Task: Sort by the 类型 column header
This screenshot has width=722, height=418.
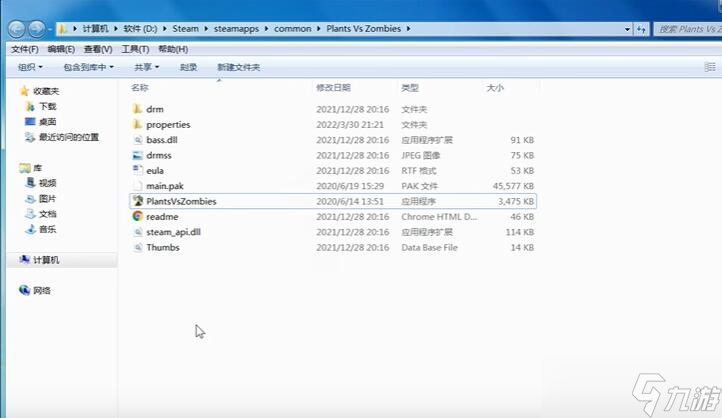Action: click(x=410, y=87)
